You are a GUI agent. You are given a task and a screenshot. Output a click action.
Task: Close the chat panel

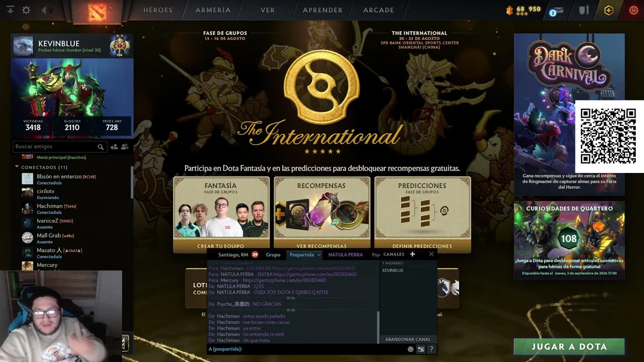click(x=431, y=254)
